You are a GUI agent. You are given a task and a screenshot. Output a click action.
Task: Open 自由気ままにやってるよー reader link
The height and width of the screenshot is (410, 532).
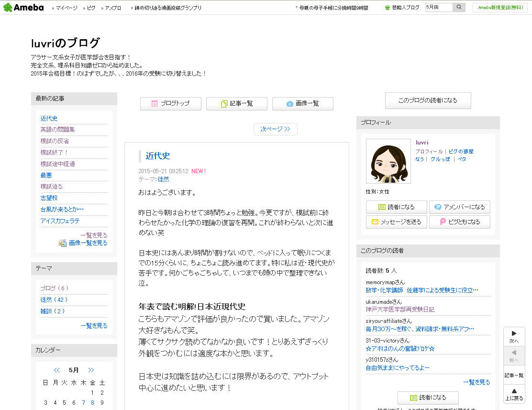point(398,368)
